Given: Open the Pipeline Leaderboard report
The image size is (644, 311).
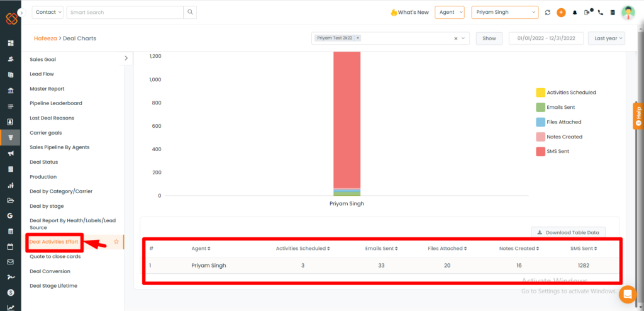Looking at the screenshot, I should coord(56,103).
